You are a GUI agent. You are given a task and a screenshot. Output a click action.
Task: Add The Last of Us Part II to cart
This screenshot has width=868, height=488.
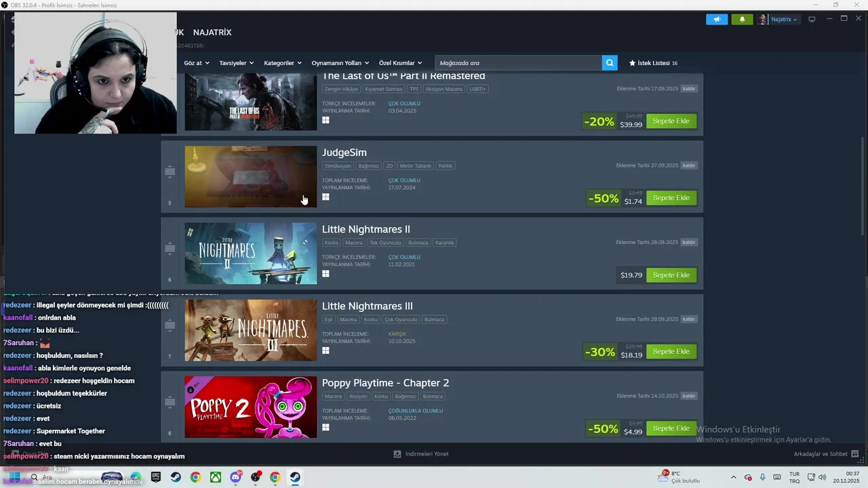[671, 121]
